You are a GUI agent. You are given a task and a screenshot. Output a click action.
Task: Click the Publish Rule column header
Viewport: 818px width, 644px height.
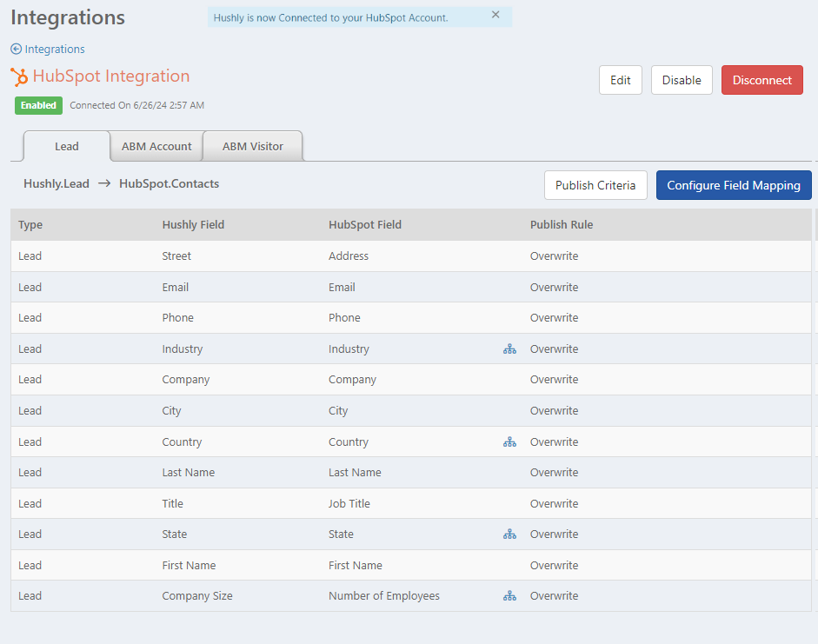562,225
